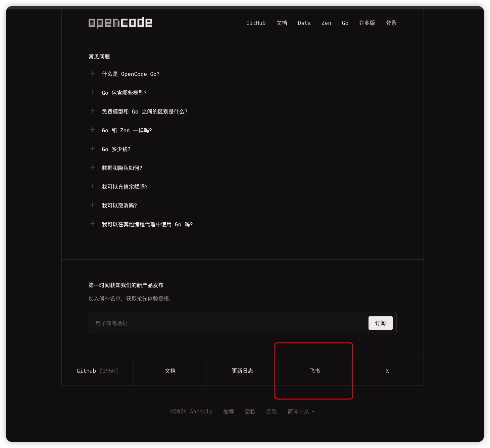
Task: Click the 第一时间获知我们的新产品发布 heading
Action: click(126, 285)
